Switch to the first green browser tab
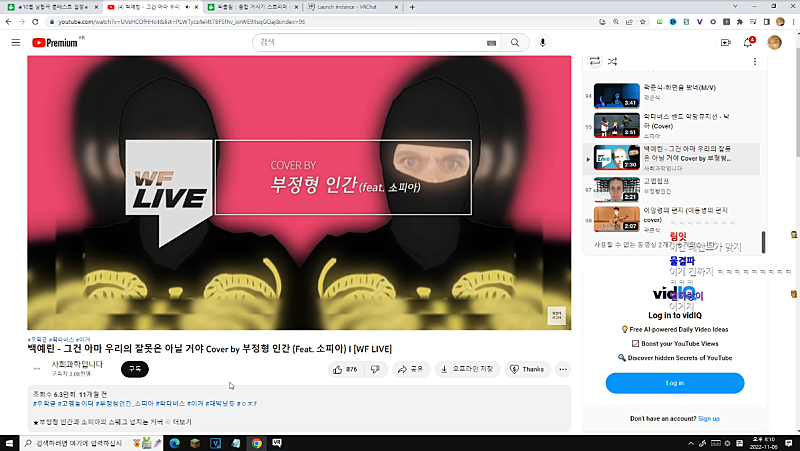The image size is (800, 451). pyautogui.click(x=51, y=7)
